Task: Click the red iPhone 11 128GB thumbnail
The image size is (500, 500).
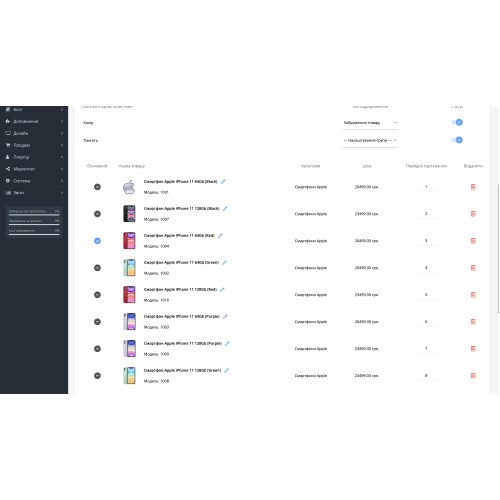Action: point(129,295)
